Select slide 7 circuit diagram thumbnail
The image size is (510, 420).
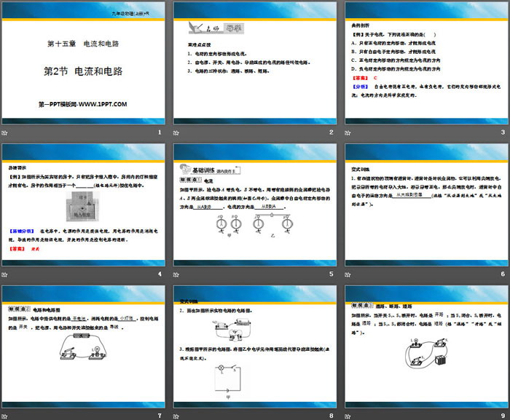click(x=83, y=347)
